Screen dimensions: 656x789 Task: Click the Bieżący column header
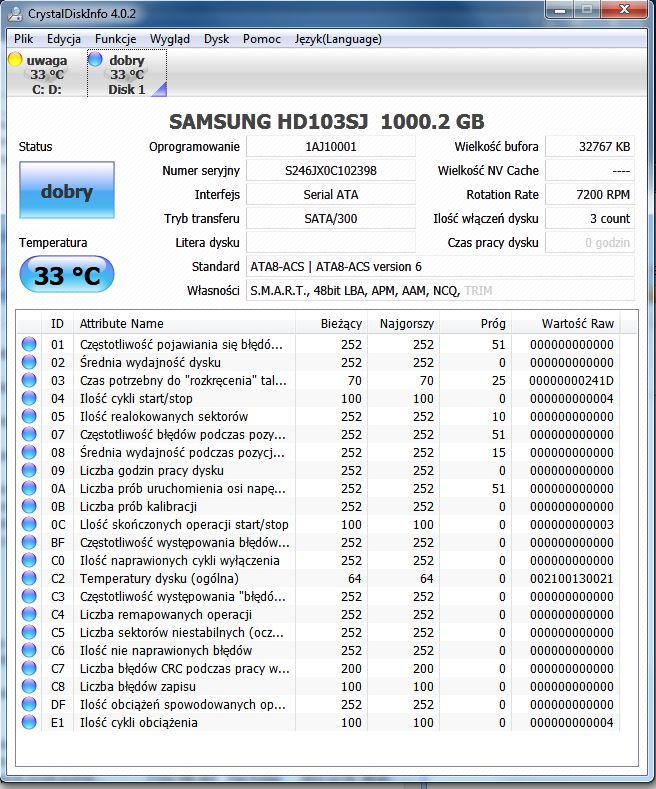pos(332,324)
